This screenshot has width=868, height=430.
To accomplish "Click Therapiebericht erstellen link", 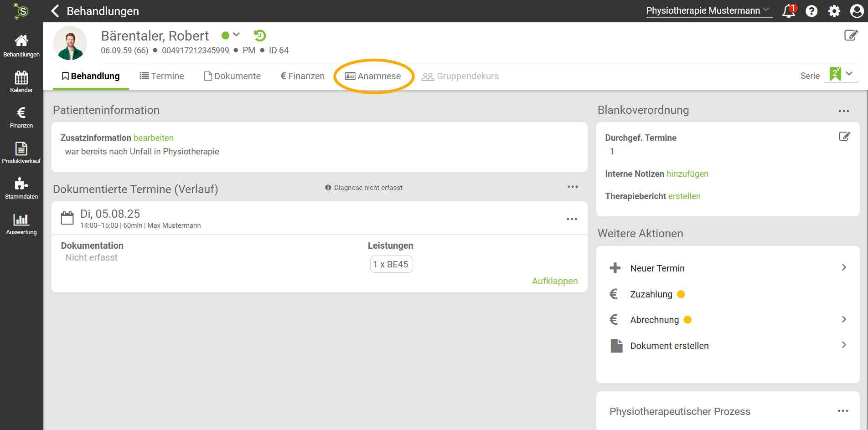I will point(684,196).
